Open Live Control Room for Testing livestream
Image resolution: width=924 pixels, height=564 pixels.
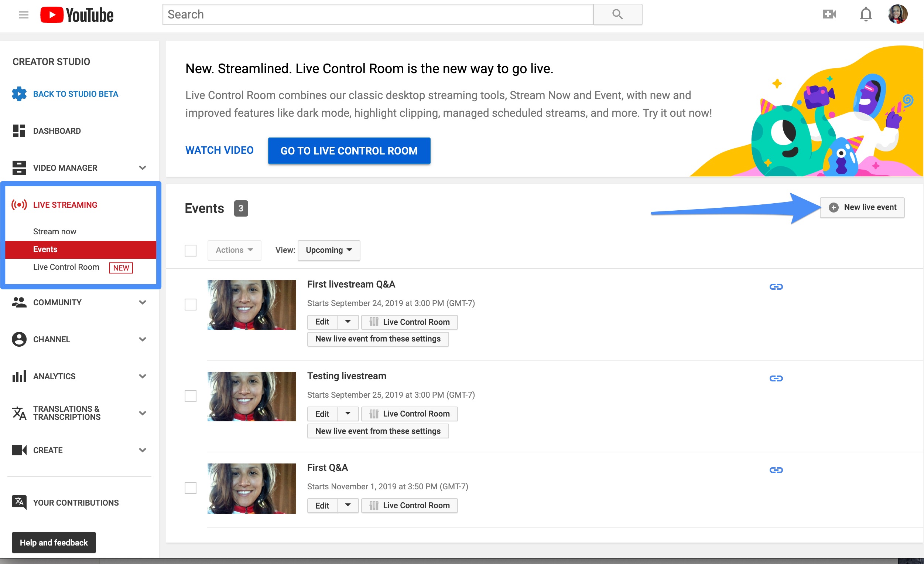410,414
